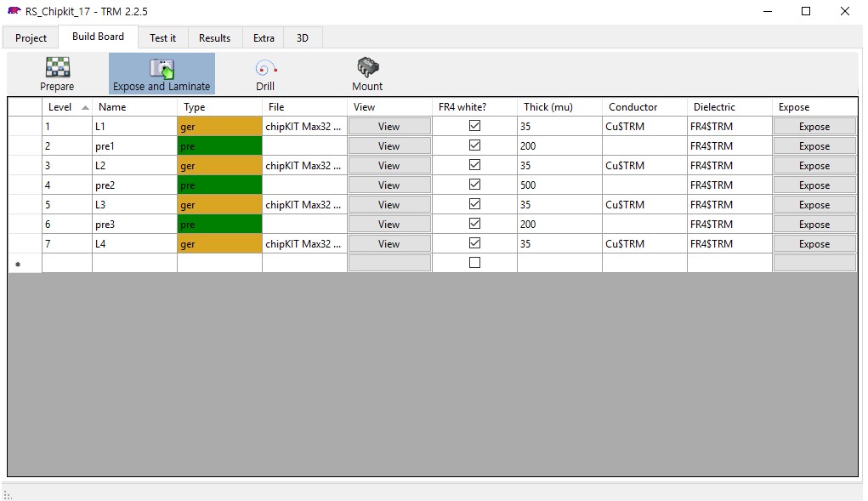Click Expose button for pre1 row
The width and height of the screenshot is (868, 501).
pos(814,146)
